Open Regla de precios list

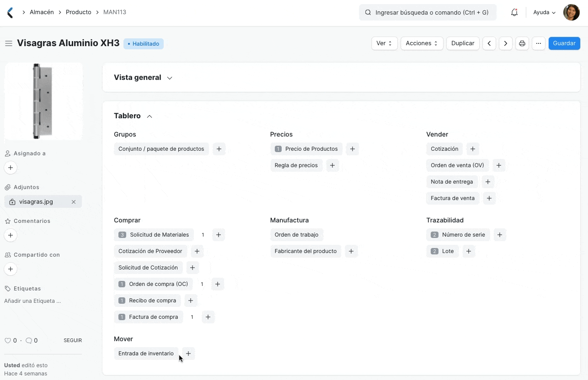[296, 165]
